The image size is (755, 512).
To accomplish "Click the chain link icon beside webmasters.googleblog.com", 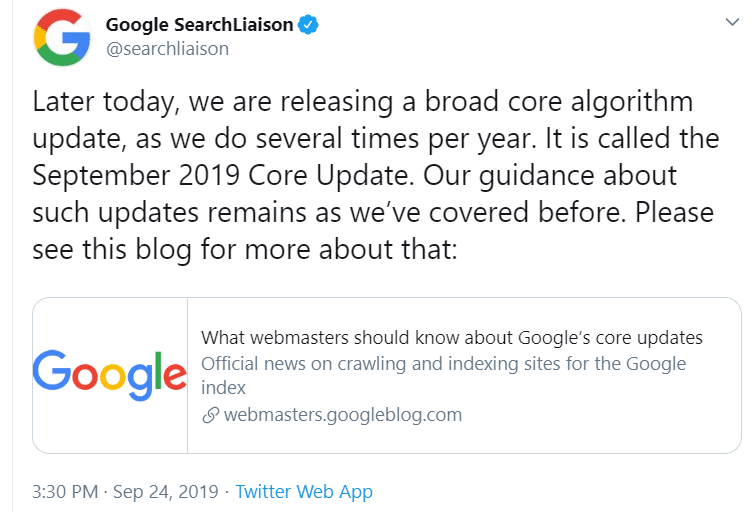I will pos(210,415).
